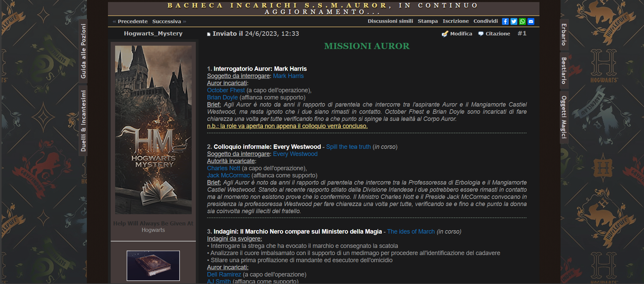644x284 pixels.
Task: Click the Modifica pencil icon
Action: [x=445, y=34]
